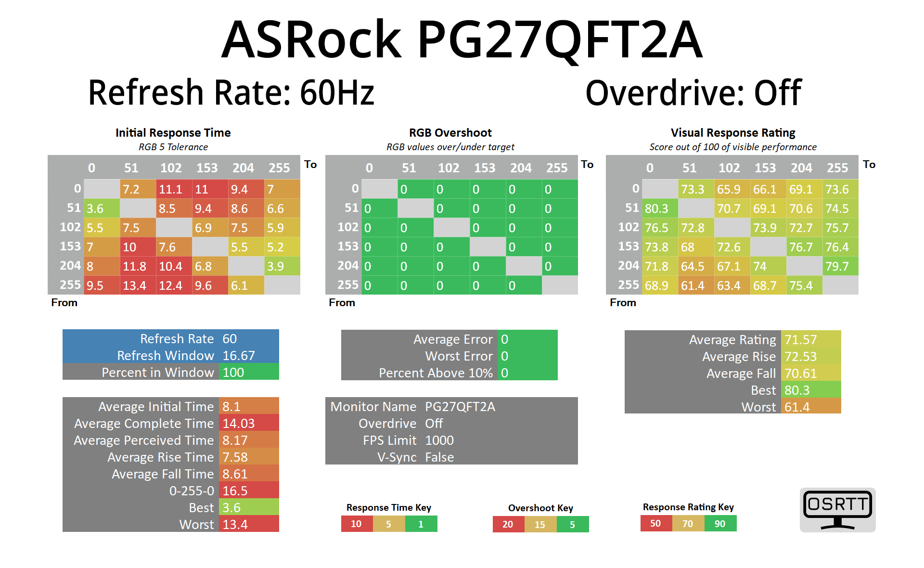Viewport: 924px width, 568px height.
Task: Click the V-Sync value False
Action: 439,457
